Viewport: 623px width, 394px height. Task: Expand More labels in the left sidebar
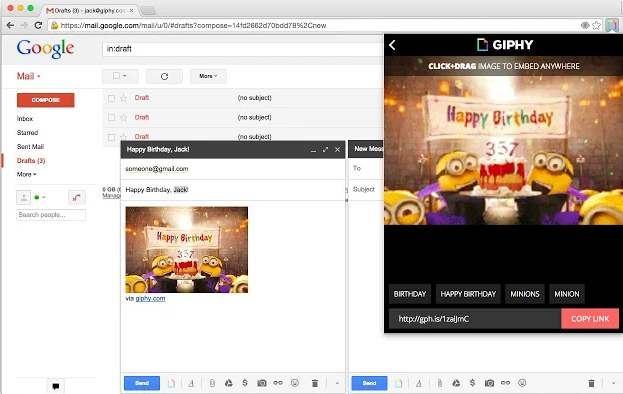[26, 174]
